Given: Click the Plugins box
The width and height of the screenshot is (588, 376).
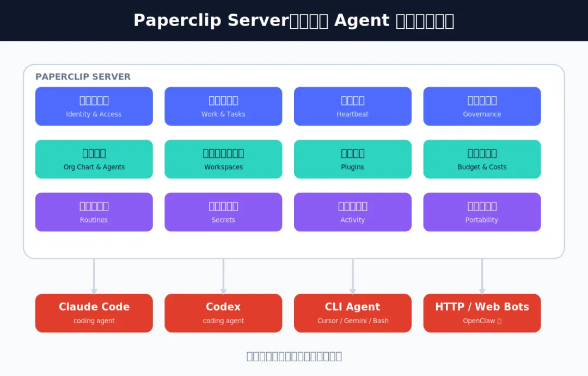Looking at the screenshot, I should pyautogui.click(x=352, y=159).
